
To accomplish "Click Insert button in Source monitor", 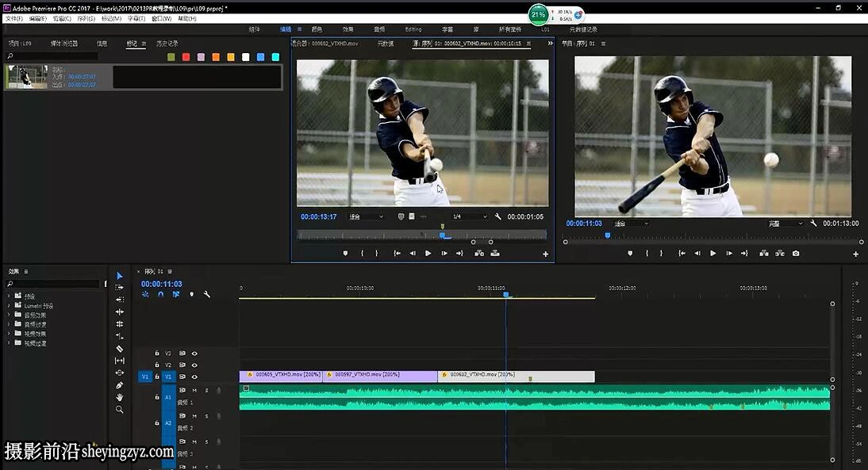I will pos(479,254).
